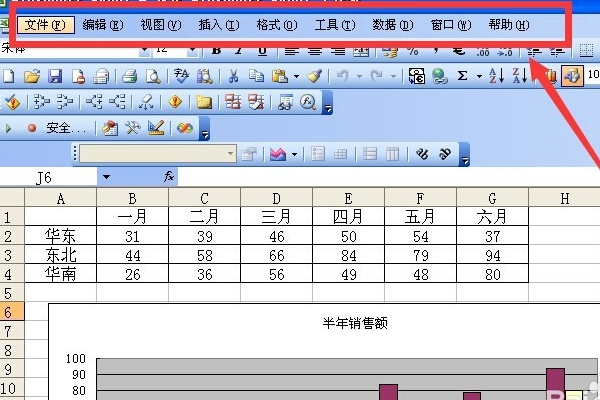Show the Watch Window icon

285,102
